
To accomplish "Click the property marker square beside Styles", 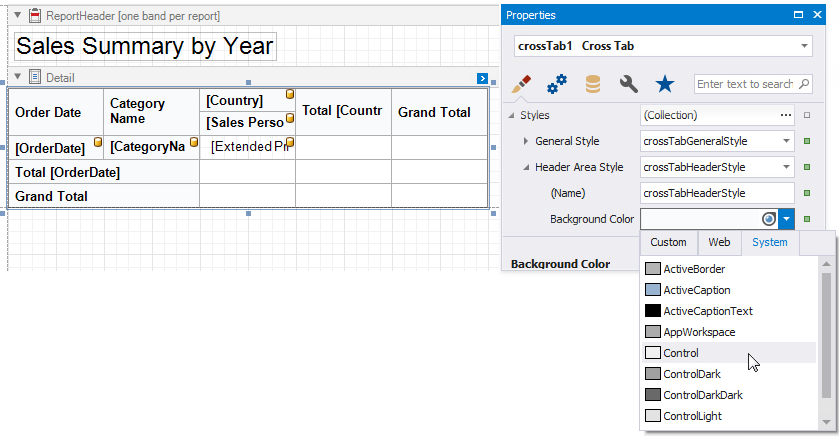I will (807, 115).
